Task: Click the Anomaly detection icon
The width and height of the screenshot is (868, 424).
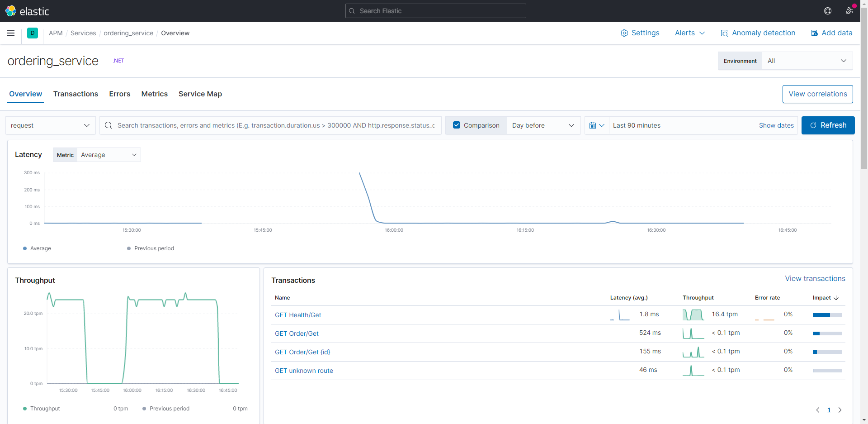Action: click(724, 33)
